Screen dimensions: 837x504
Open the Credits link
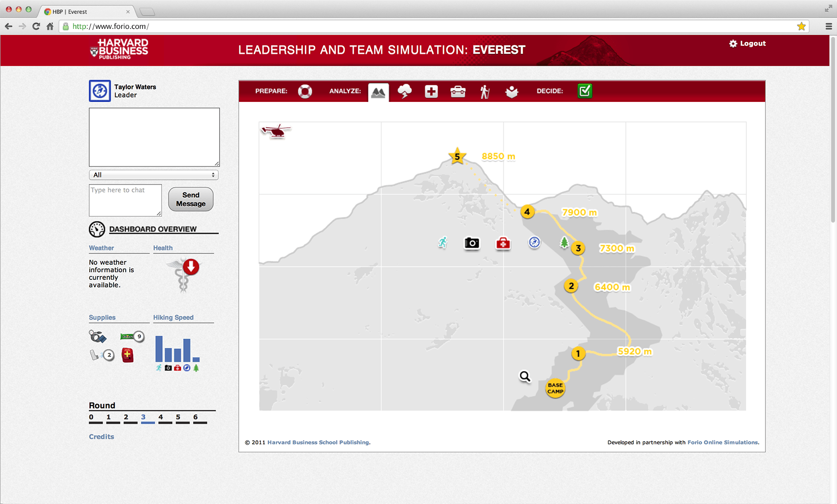pos(101,437)
